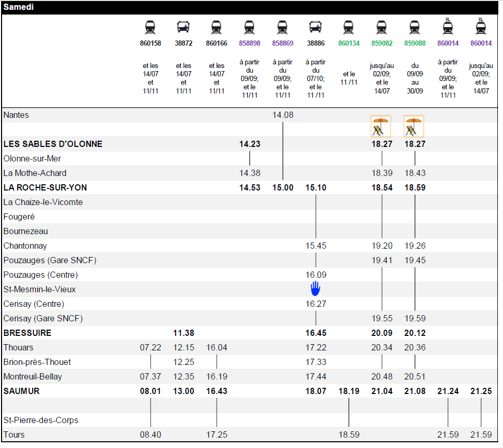Select train number 860158
Image resolution: width=503 pixels, height=448 pixels.
click(150, 43)
